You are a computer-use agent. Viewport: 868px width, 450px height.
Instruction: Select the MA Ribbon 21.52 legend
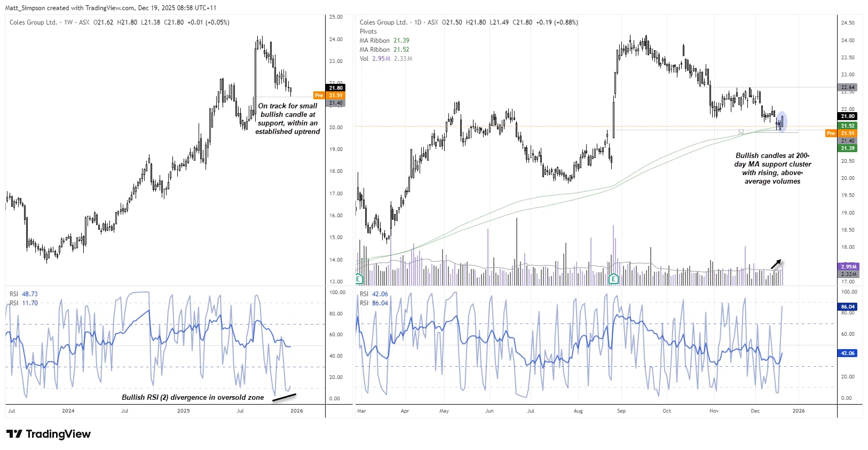click(x=384, y=50)
